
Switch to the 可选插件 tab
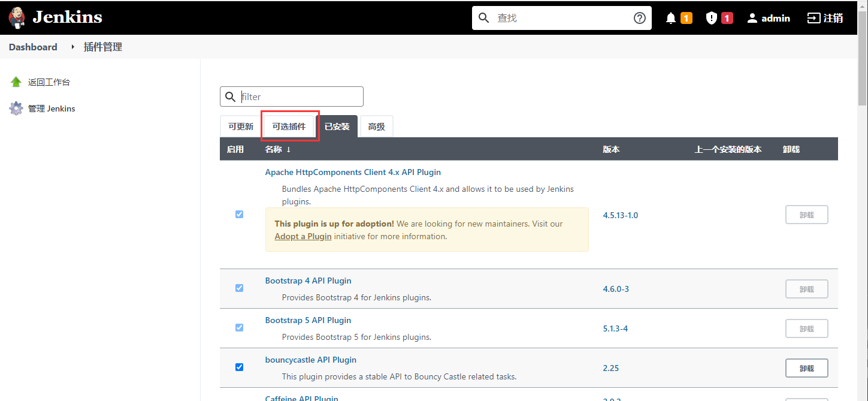pyautogui.click(x=289, y=126)
